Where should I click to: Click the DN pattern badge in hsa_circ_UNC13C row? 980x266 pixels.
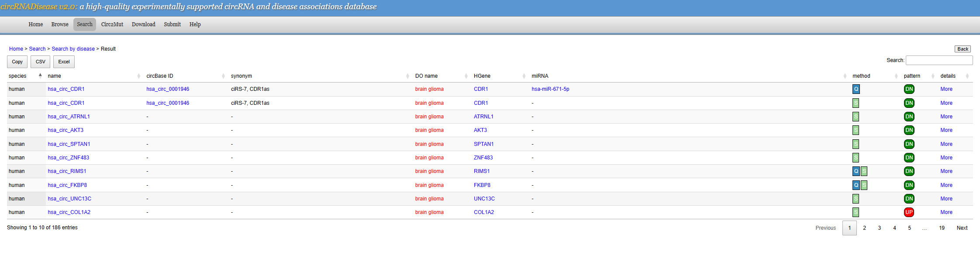click(x=909, y=199)
